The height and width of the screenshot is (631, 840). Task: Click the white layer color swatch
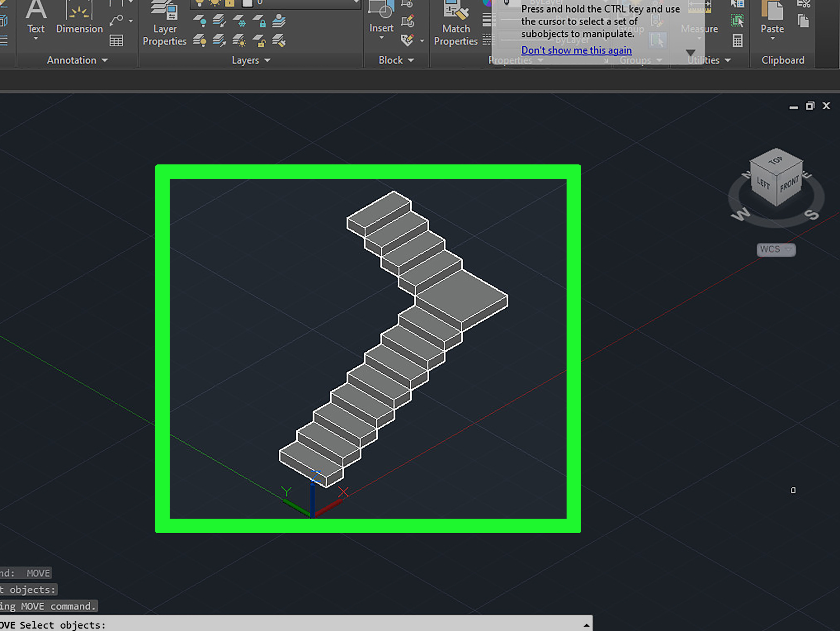247,3
